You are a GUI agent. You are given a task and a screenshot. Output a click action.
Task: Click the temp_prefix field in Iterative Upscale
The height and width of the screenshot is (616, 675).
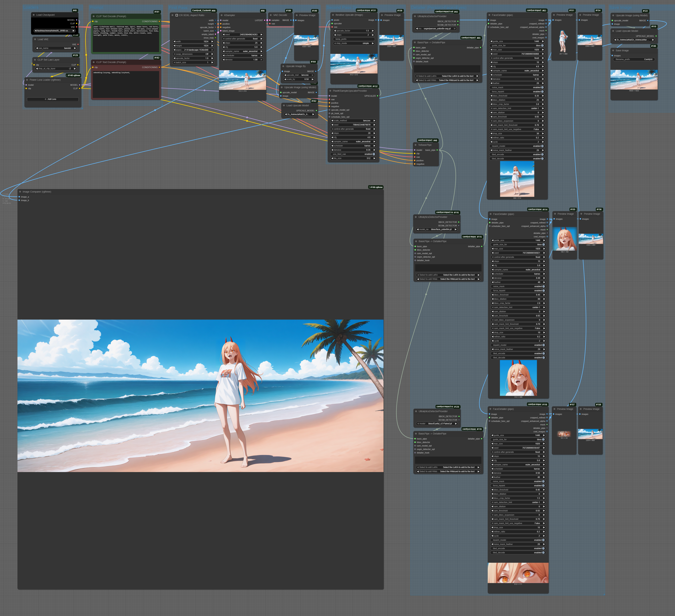tap(354, 39)
